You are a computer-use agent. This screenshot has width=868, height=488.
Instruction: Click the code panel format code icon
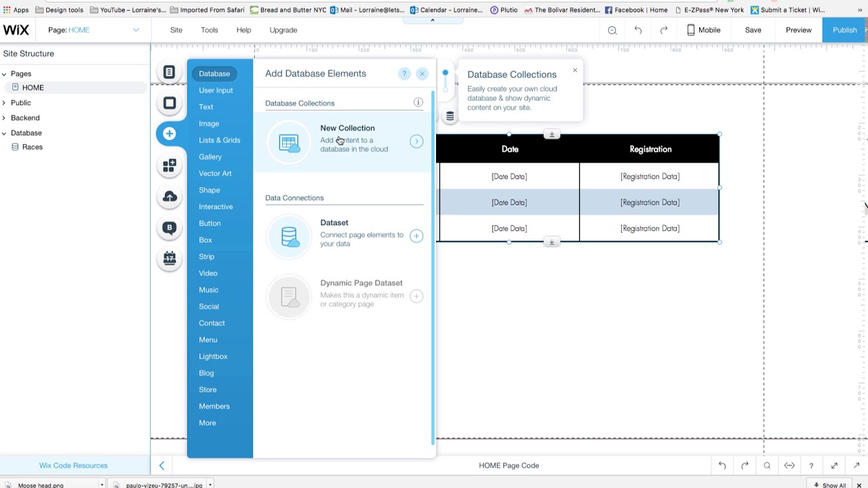point(789,466)
